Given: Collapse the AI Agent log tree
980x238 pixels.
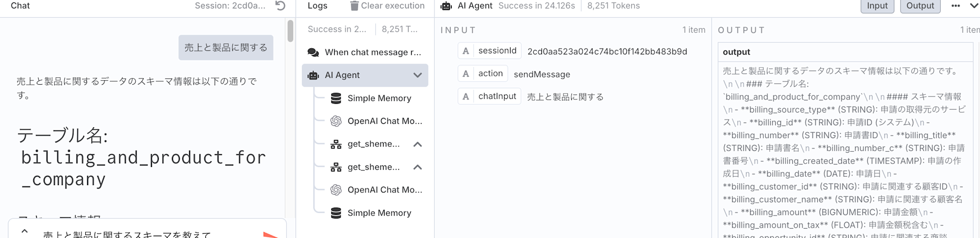Looking at the screenshot, I should tap(417, 75).
